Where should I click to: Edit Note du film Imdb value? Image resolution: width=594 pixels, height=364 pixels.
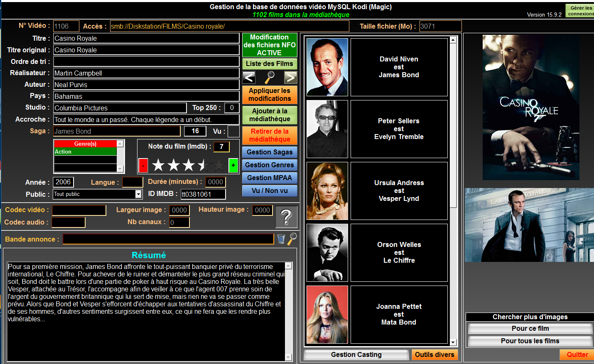click(x=221, y=147)
